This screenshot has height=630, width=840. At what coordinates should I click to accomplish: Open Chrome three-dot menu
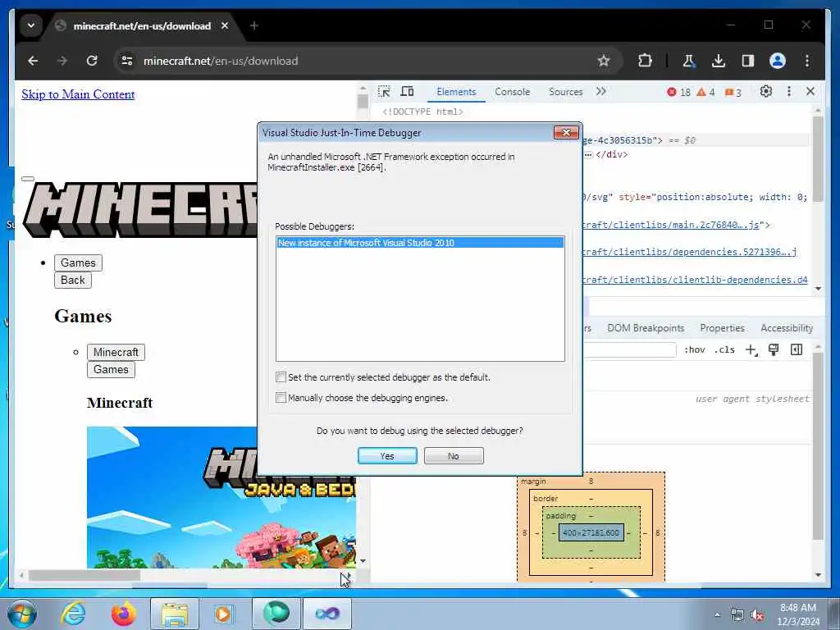[x=807, y=61]
